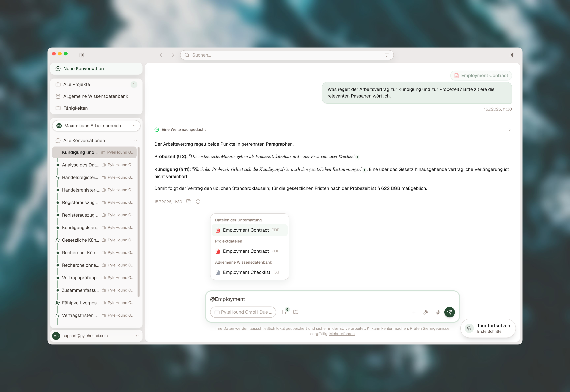Viewport: 570px width, 392px height.
Task: Start a Neue Konversation
Action: (96, 69)
